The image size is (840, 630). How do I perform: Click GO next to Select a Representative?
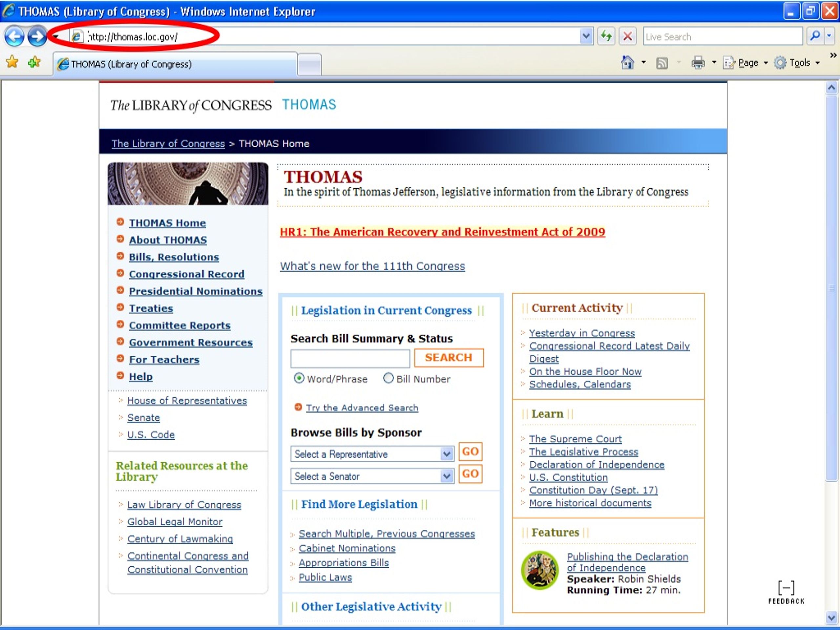pos(470,451)
